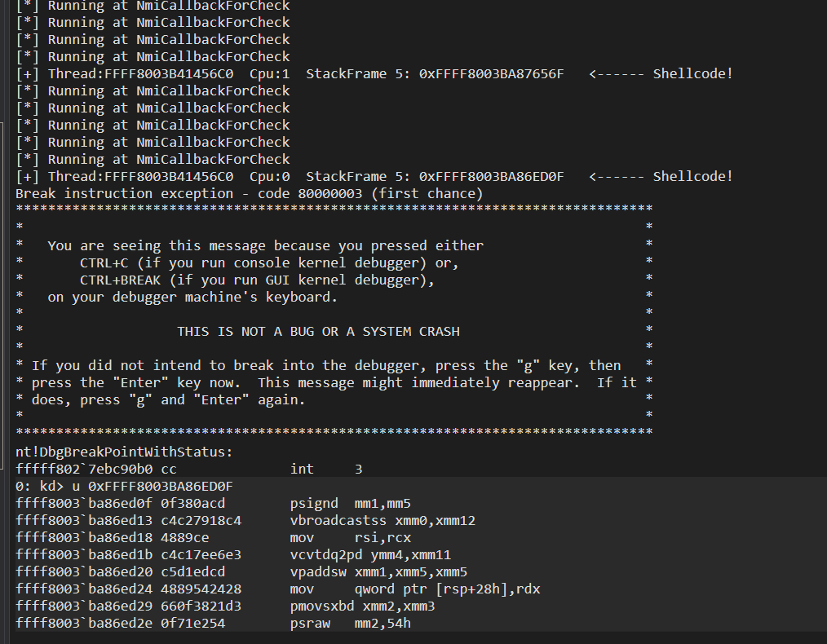827x644 pixels.
Task: Click Thread:FFFF8003B41456C0 on the Cpu:0 line
Action: click(140, 177)
